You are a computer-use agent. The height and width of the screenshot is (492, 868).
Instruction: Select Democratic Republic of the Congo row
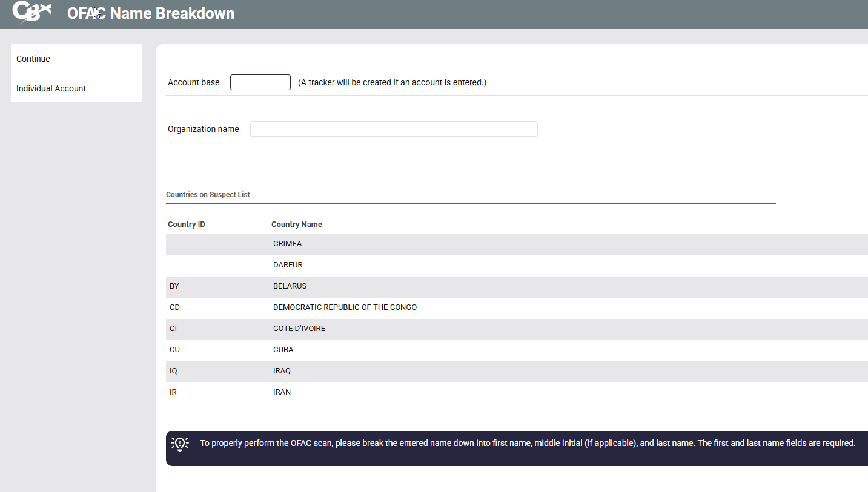pos(345,307)
